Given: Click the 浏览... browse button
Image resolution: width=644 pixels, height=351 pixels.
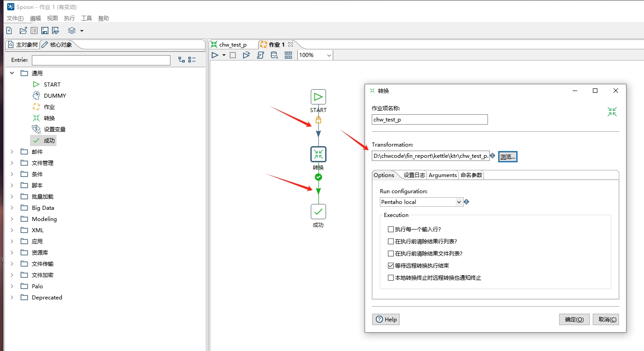Looking at the screenshot, I should coord(508,156).
